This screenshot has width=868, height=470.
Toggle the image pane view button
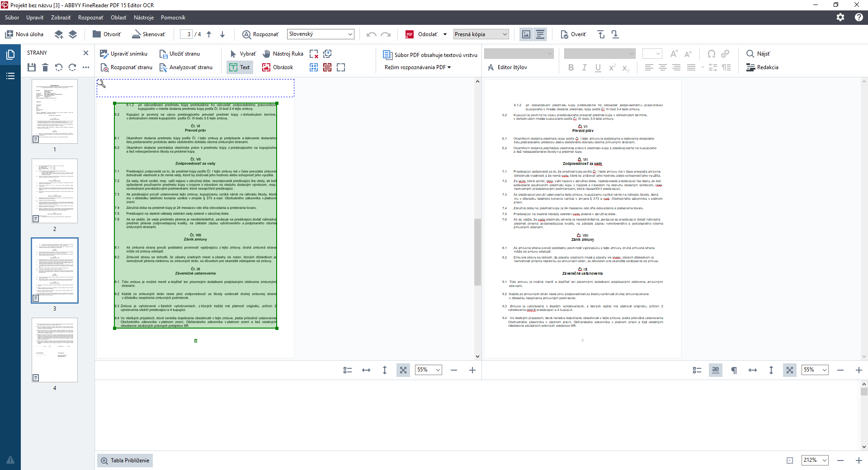pos(526,34)
